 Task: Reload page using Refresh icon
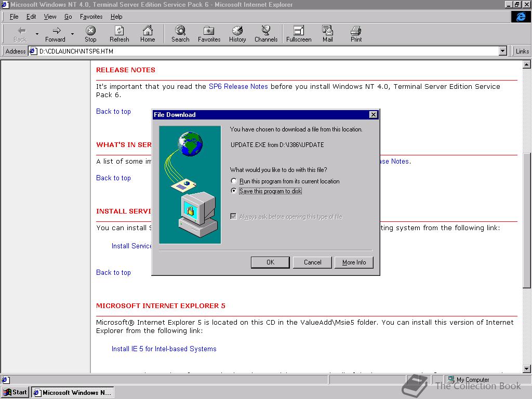119,34
